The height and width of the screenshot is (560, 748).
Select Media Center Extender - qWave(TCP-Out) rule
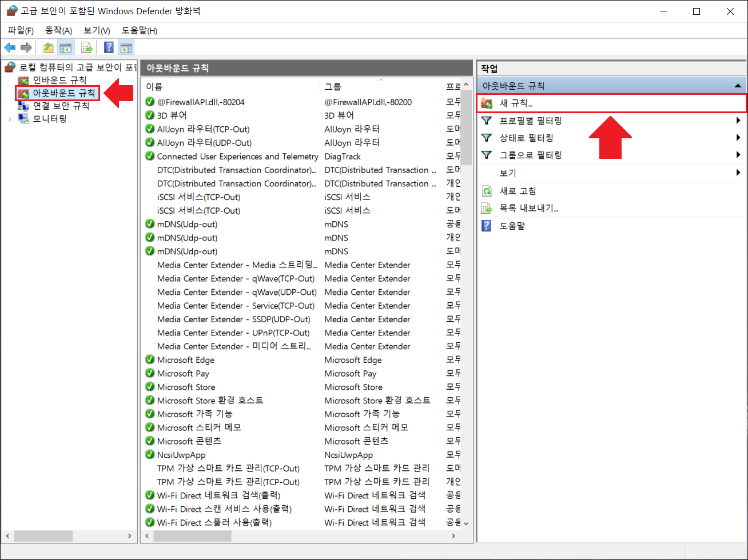click(236, 279)
